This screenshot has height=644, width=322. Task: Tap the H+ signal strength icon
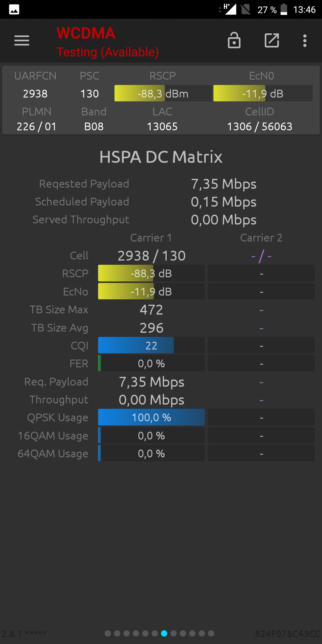pos(230,9)
